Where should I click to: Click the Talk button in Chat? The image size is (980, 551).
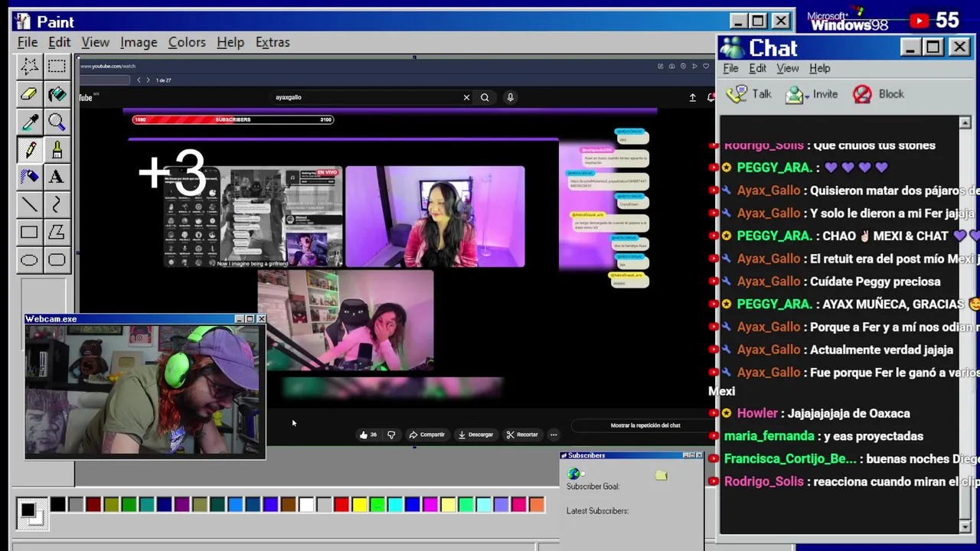tap(750, 94)
